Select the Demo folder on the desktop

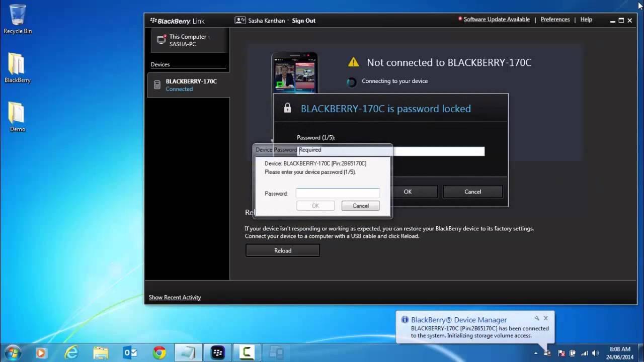coord(18,117)
